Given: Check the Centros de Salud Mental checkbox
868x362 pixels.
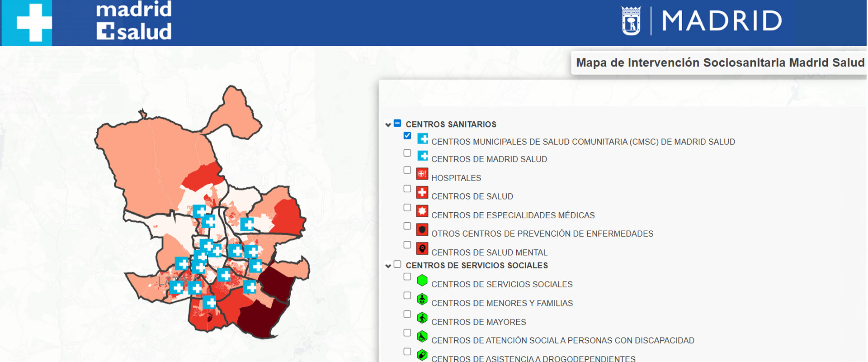Looking at the screenshot, I should [x=407, y=245].
